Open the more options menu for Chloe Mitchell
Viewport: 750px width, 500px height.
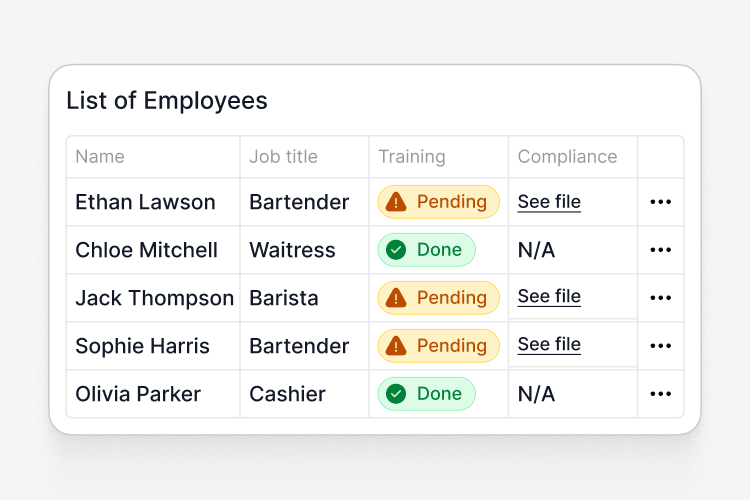pos(661,250)
